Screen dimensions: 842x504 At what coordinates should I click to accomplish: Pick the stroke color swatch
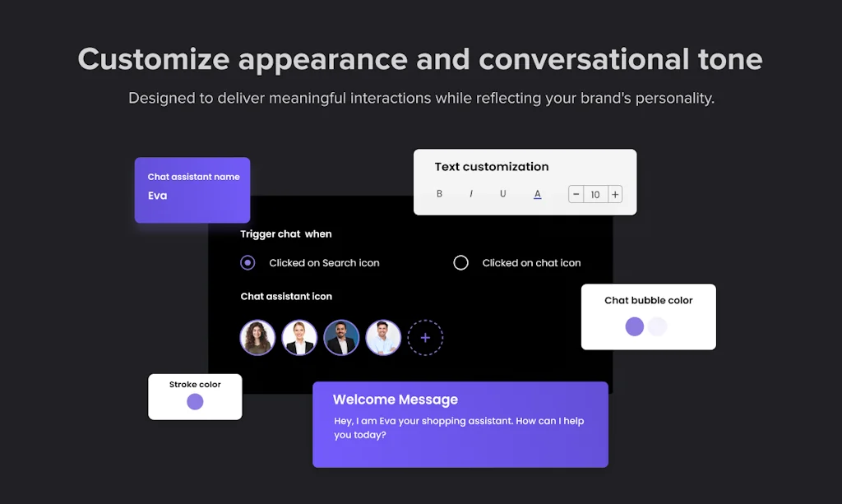[195, 402]
